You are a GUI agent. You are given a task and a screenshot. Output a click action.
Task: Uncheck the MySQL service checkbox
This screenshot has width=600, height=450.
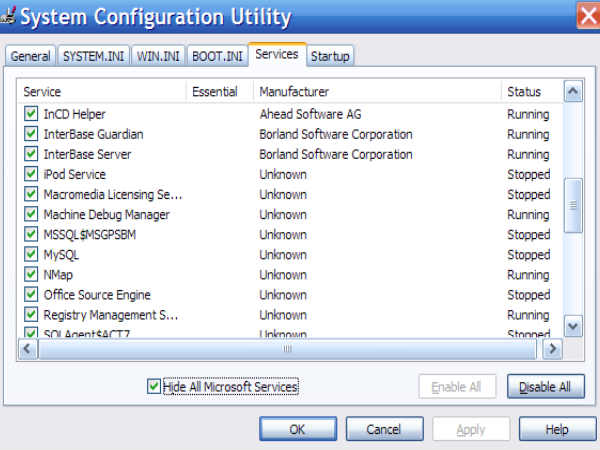coord(30,254)
